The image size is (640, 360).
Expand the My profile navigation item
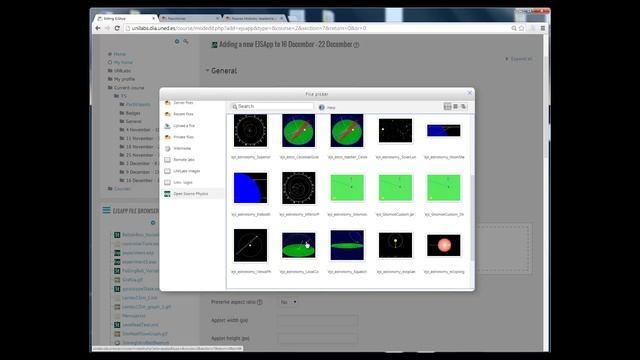click(x=124, y=79)
